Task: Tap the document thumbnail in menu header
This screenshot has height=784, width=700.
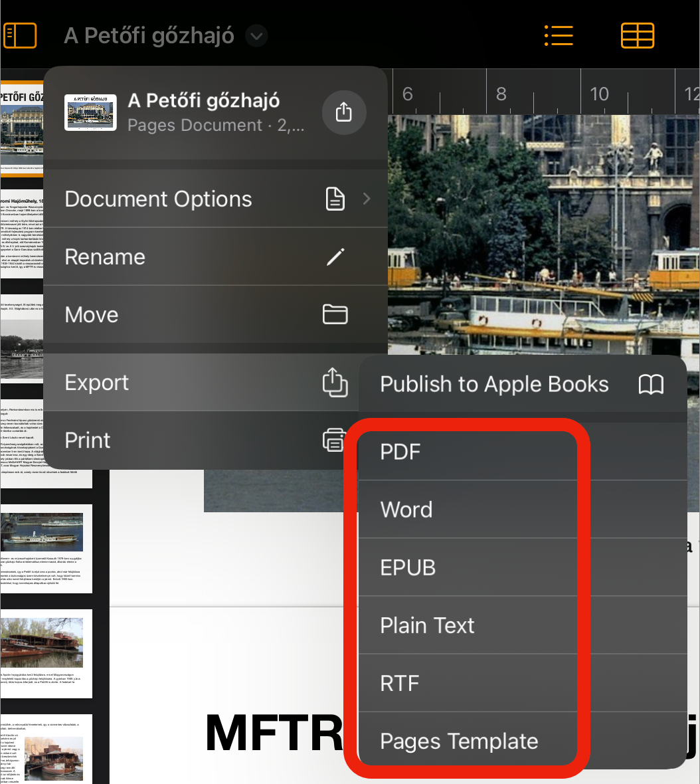Action: tap(90, 112)
